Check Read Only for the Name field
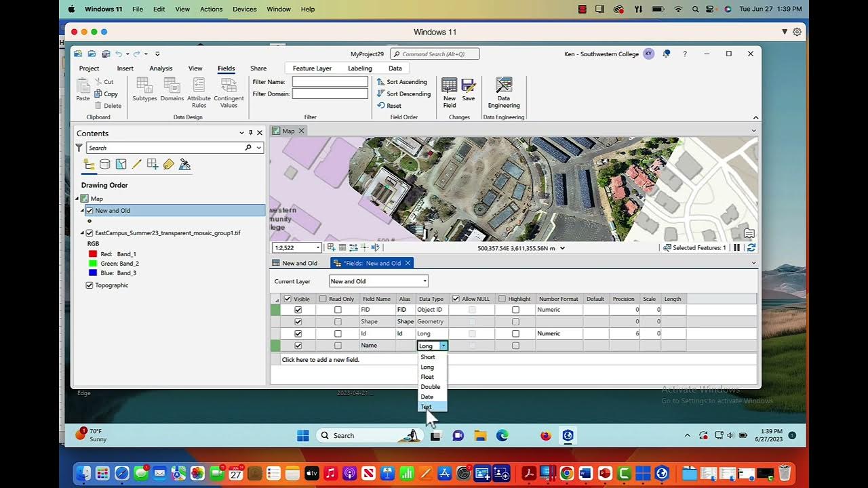The width and height of the screenshot is (868, 488). pyautogui.click(x=338, y=346)
